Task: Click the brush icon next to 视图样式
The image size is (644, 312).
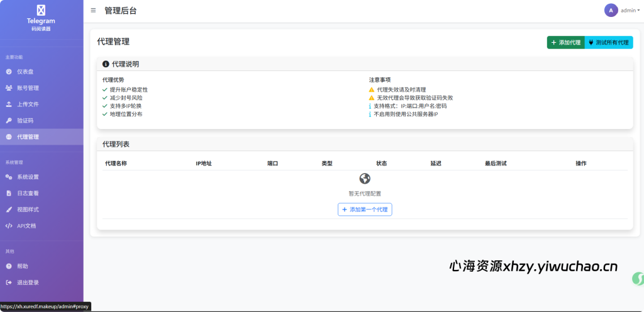Action: 9,209
